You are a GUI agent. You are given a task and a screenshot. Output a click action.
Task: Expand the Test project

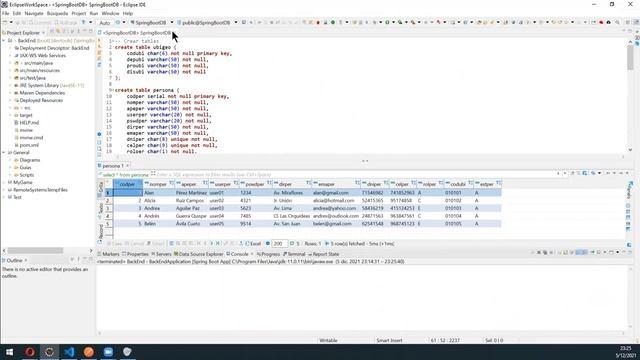point(4,197)
